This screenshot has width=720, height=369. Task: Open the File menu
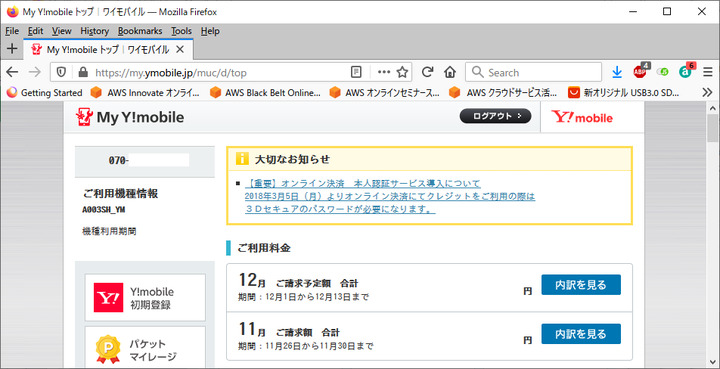(x=12, y=31)
